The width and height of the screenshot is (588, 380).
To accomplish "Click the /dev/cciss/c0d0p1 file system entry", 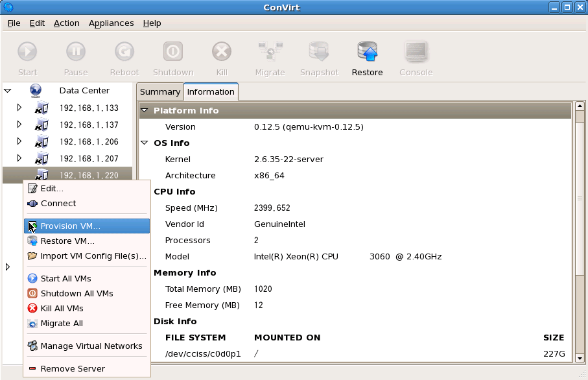I will [x=203, y=354].
